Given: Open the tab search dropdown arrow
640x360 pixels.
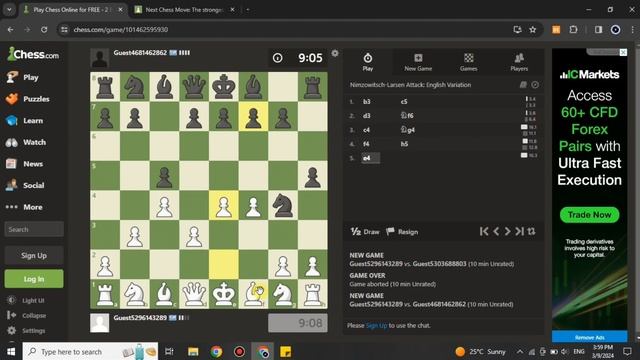Looking at the screenshot, I should pos(9,10).
